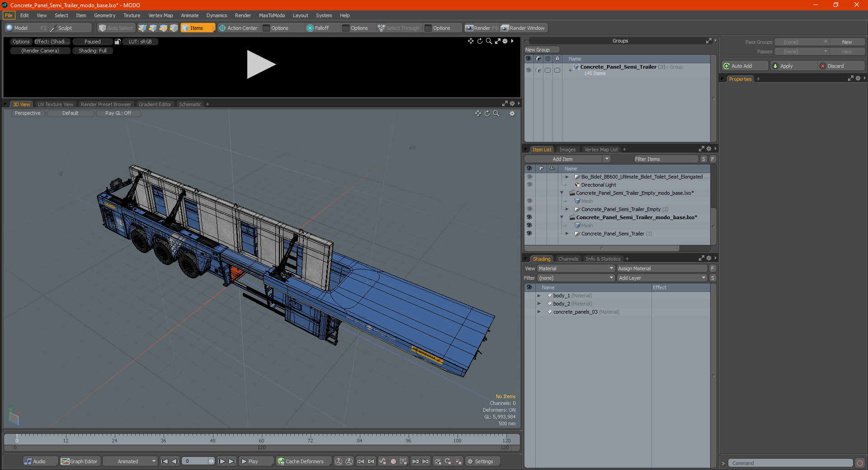Screen dimensions: 868x470
Task: Select Vertices selection mode icon
Action: point(142,28)
